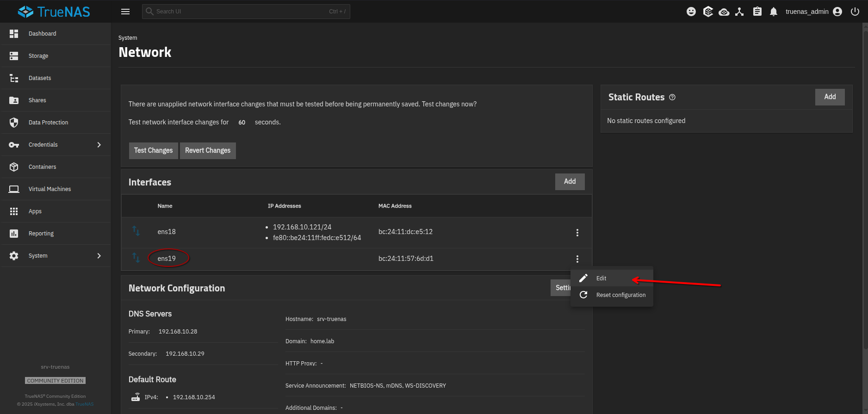The height and width of the screenshot is (414, 868).
Task: Expand the Credentials submenu chevron
Action: pyautogui.click(x=99, y=145)
